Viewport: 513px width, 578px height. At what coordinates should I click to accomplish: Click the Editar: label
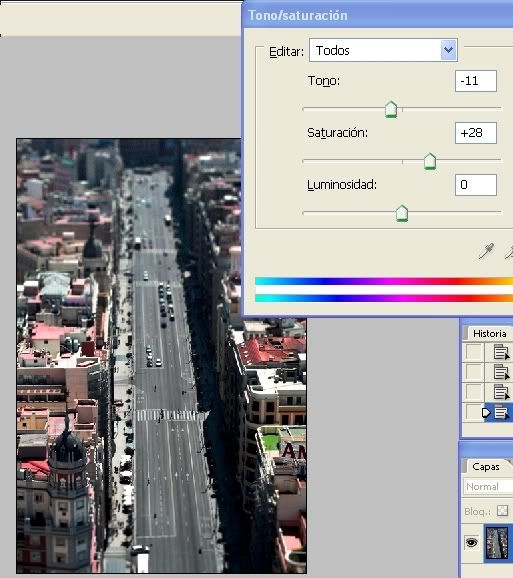point(286,52)
